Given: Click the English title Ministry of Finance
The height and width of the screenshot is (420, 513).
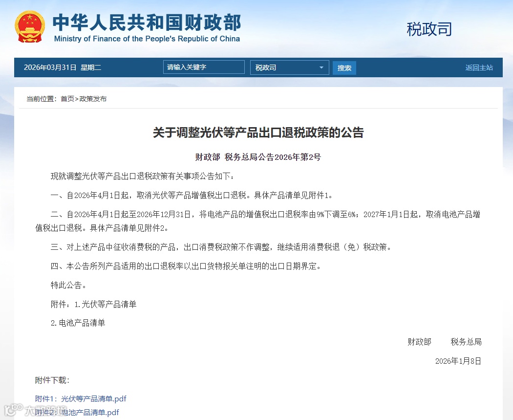Looking at the screenshot, I should pyautogui.click(x=147, y=39).
